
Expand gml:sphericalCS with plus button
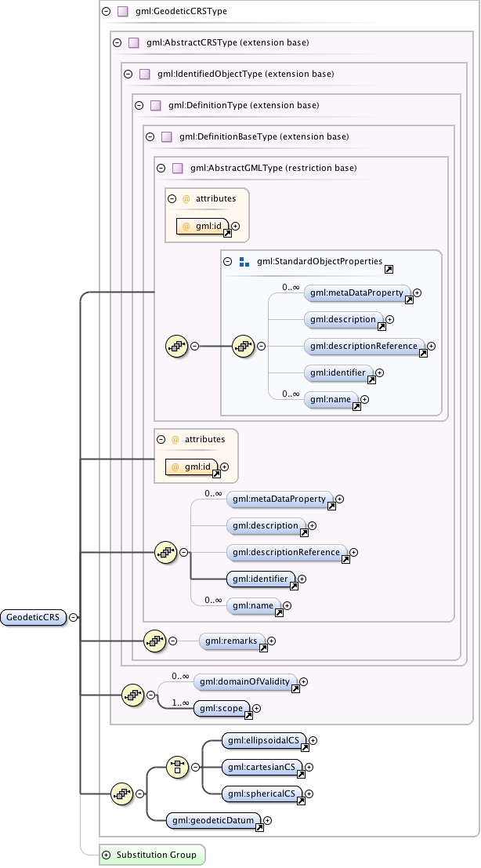click(309, 794)
